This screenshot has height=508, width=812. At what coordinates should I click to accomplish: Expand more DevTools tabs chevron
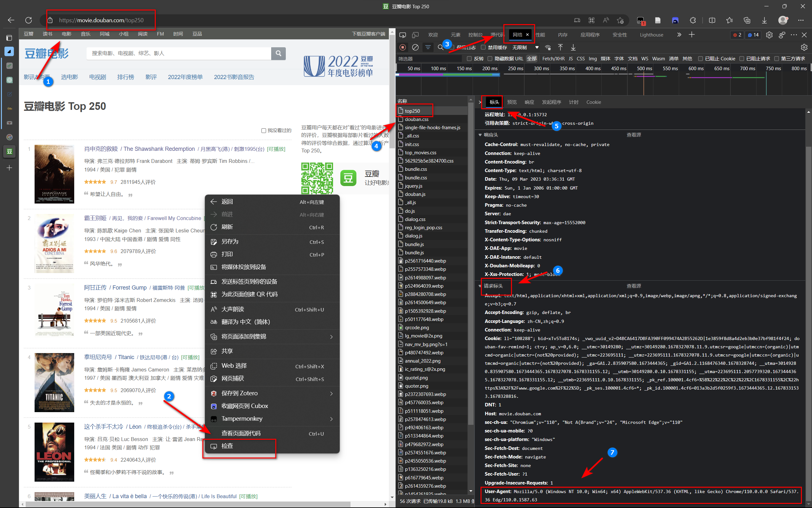[679, 35]
